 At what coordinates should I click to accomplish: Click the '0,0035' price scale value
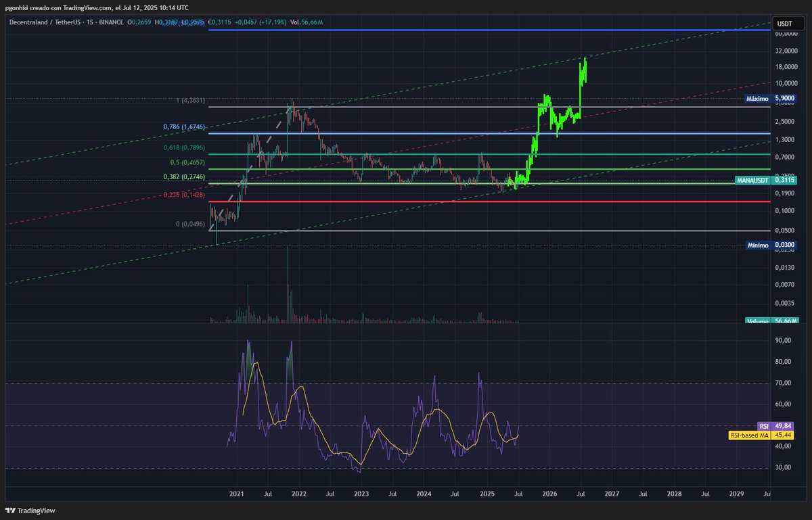(x=785, y=304)
